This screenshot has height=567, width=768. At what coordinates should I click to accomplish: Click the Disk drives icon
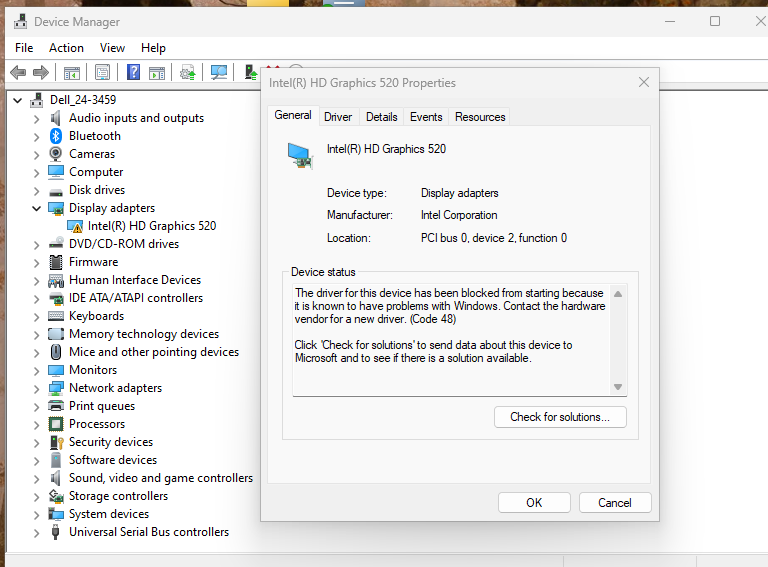tap(56, 191)
